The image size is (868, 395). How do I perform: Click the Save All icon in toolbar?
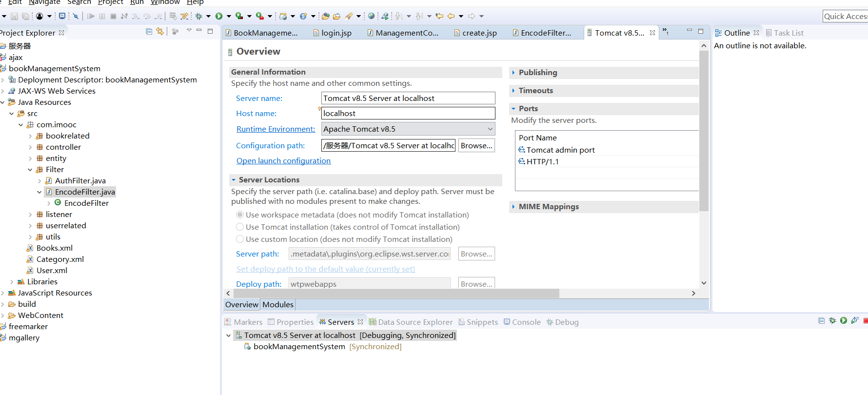[x=25, y=16]
